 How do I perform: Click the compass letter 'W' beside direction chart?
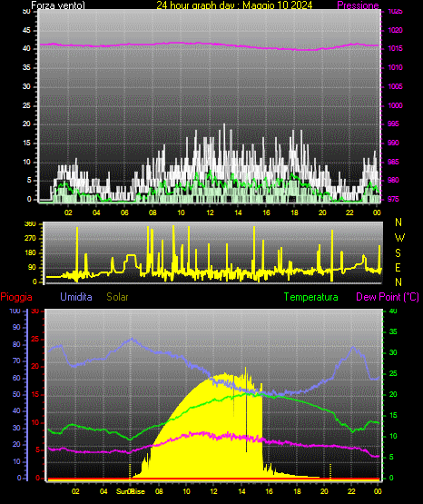399,238
